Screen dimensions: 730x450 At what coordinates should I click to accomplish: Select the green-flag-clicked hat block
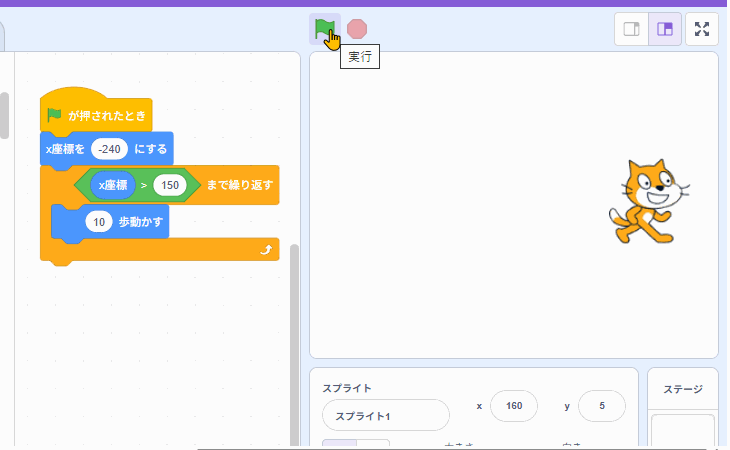[x=96, y=112]
